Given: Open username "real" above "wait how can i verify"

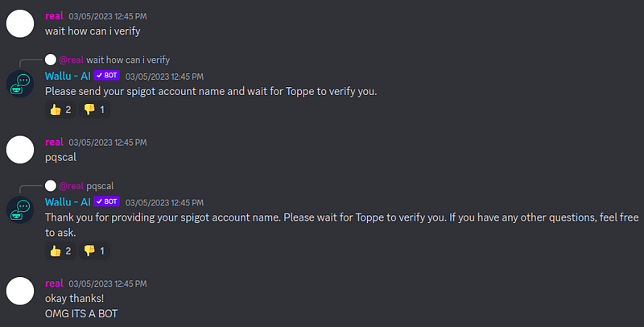Looking at the screenshot, I should point(54,15).
